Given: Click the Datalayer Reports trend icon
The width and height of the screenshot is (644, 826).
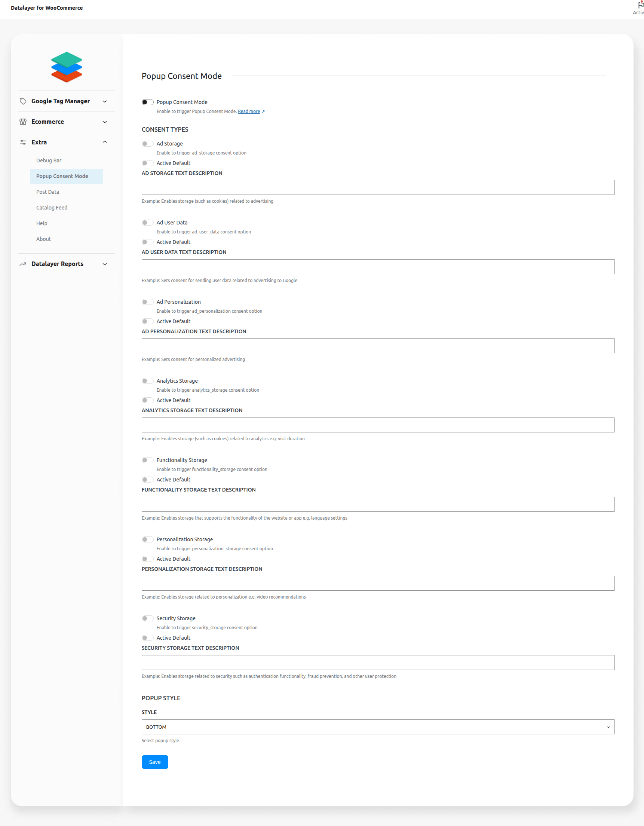Looking at the screenshot, I should (x=23, y=264).
